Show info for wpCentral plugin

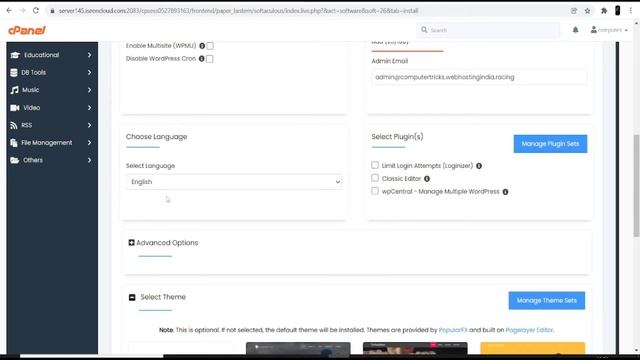(x=505, y=192)
